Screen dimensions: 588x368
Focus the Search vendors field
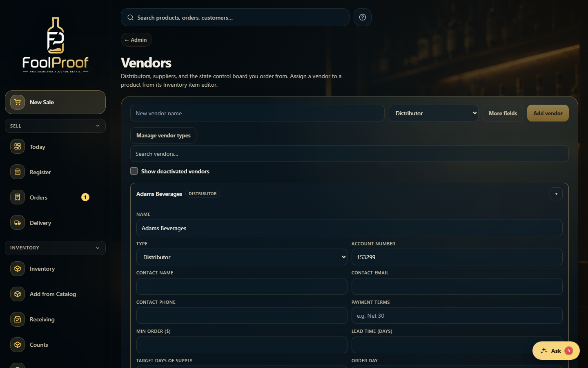350,154
